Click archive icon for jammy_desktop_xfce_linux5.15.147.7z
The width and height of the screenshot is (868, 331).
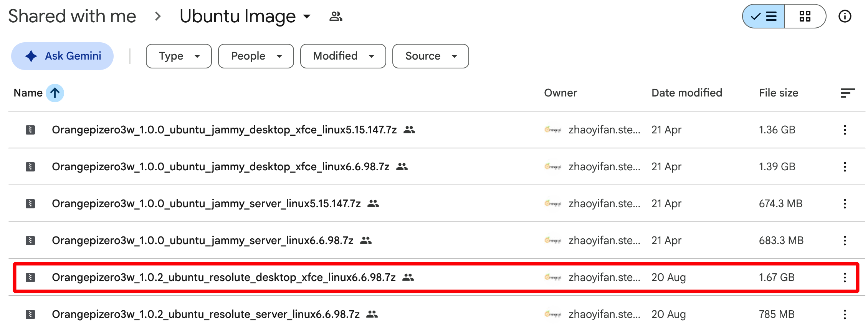point(30,130)
